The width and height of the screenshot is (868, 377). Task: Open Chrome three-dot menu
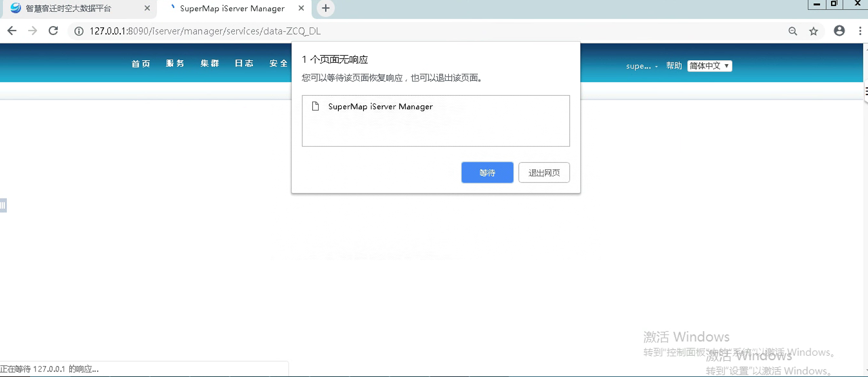pyautogui.click(x=860, y=31)
